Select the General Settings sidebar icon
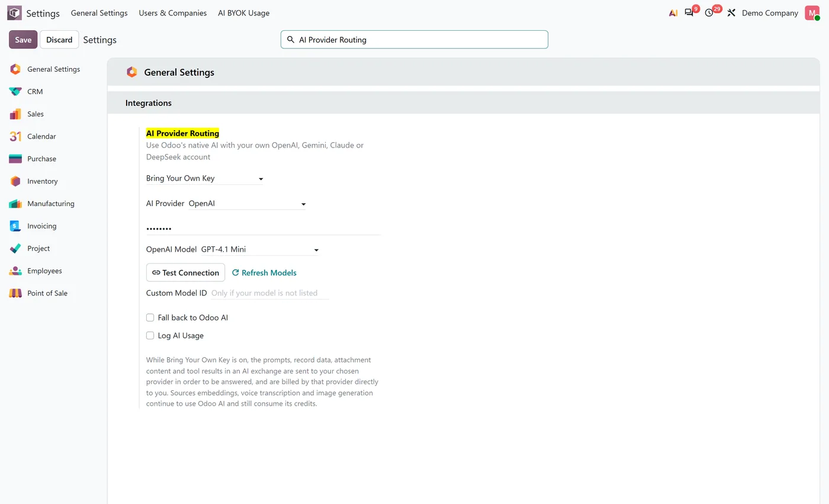This screenshot has width=829, height=504. point(15,69)
